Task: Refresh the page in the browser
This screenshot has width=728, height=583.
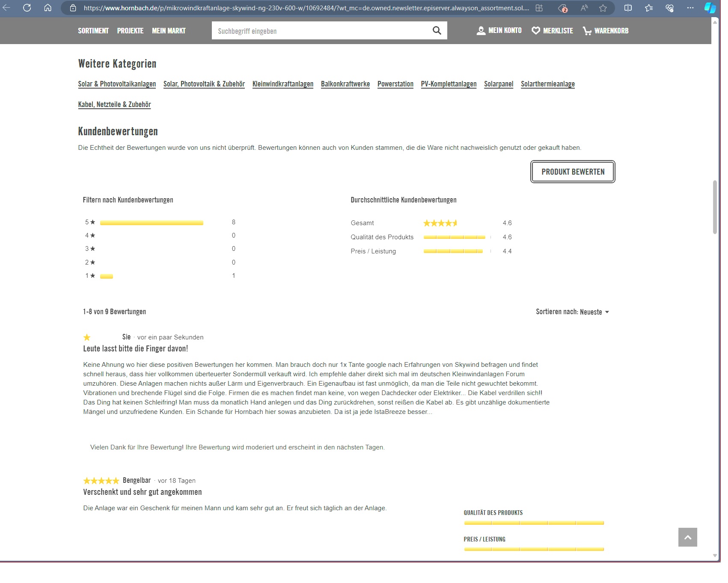Action: [x=27, y=8]
